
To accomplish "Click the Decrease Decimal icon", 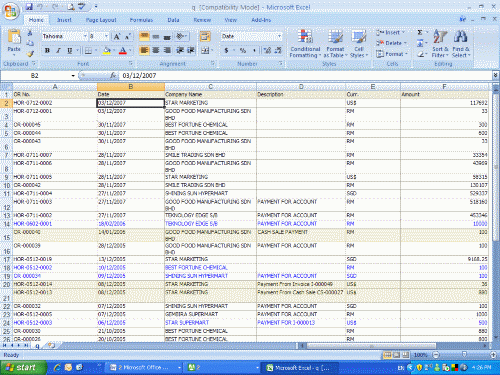I will point(278,51).
